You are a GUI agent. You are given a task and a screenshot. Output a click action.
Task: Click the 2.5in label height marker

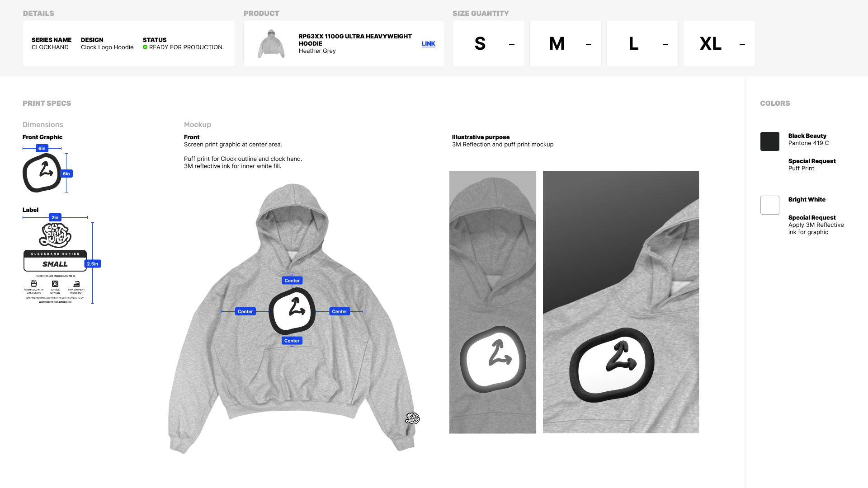click(93, 264)
